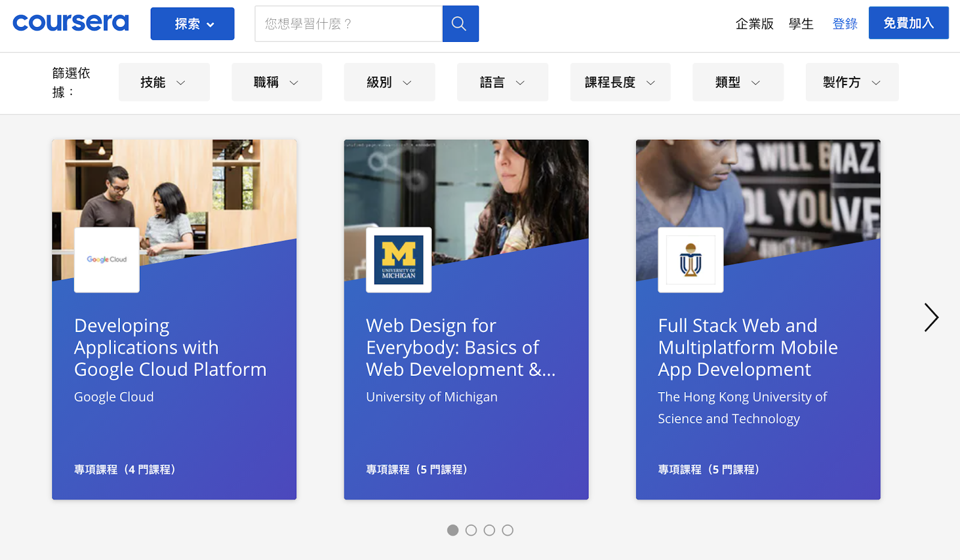Image resolution: width=960 pixels, height=560 pixels.
Task: Click the 'Google Cloud' provider text
Action: tap(114, 397)
